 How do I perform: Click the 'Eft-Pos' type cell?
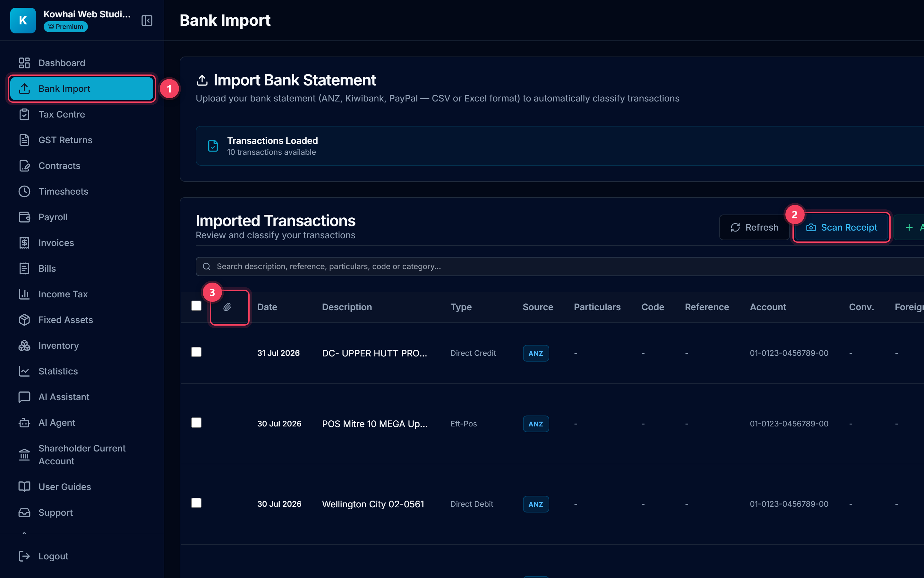coord(464,424)
